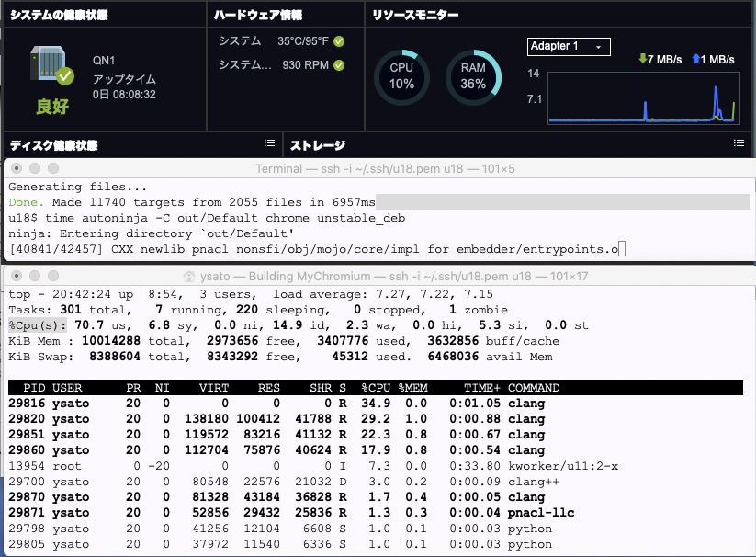Click the green check beside system temperature
Screen dimensions: 756x557
339,41
